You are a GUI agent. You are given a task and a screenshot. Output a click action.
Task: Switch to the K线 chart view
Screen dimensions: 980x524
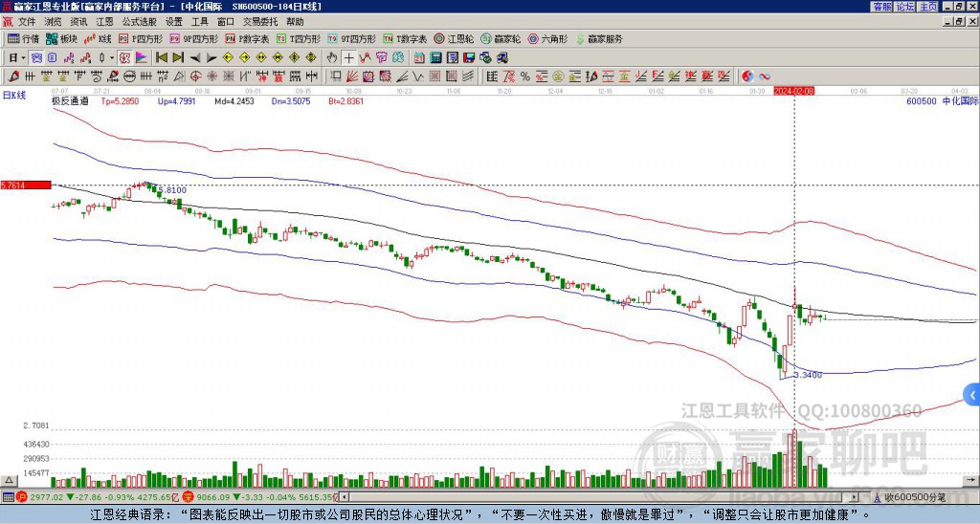click(98, 38)
